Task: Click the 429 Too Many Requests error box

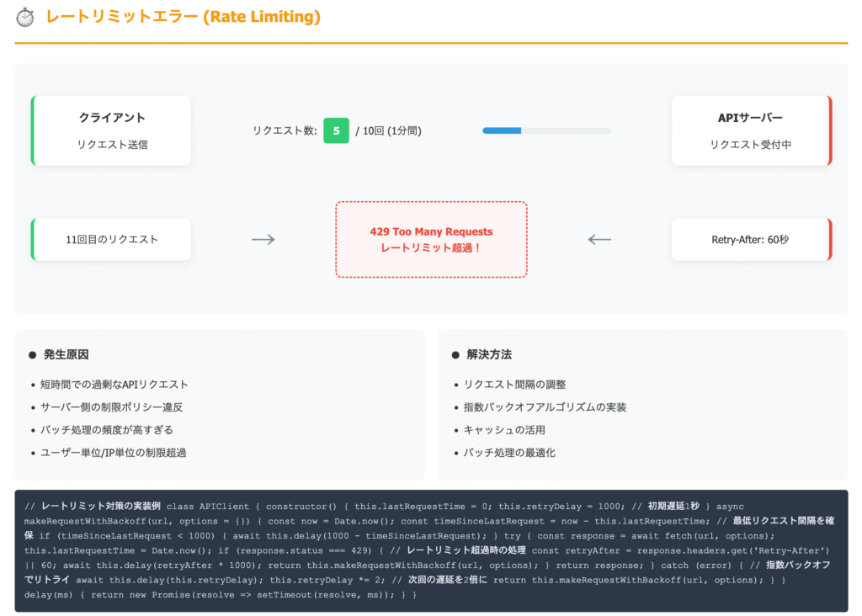Action: pyautogui.click(x=431, y=240)
